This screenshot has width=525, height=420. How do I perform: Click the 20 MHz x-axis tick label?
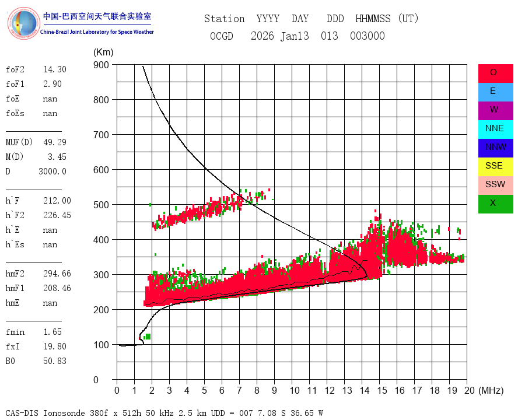[x=470, y=390]
